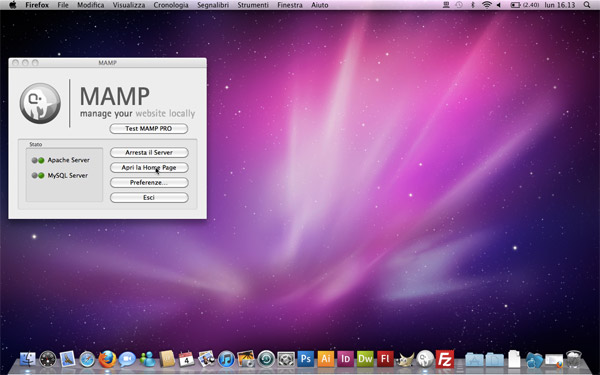Launch iTunes from the Dock

click(x=226, y=359)
